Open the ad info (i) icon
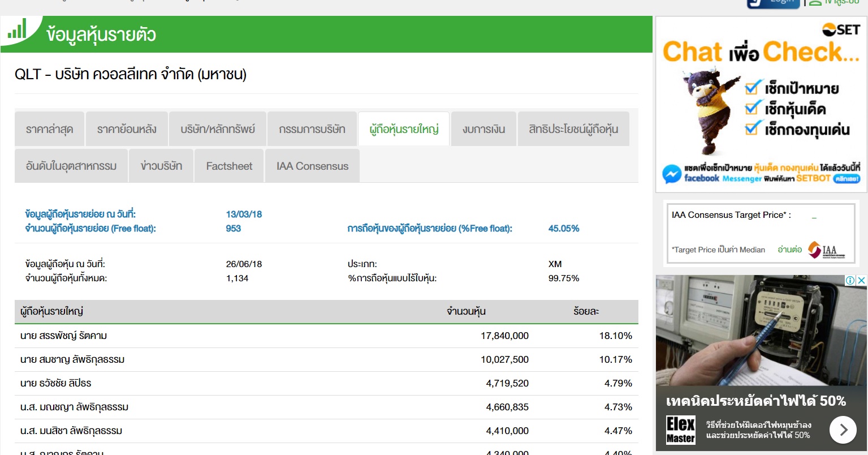The width and height of the screenshot is (868, 455). (850, 280)
